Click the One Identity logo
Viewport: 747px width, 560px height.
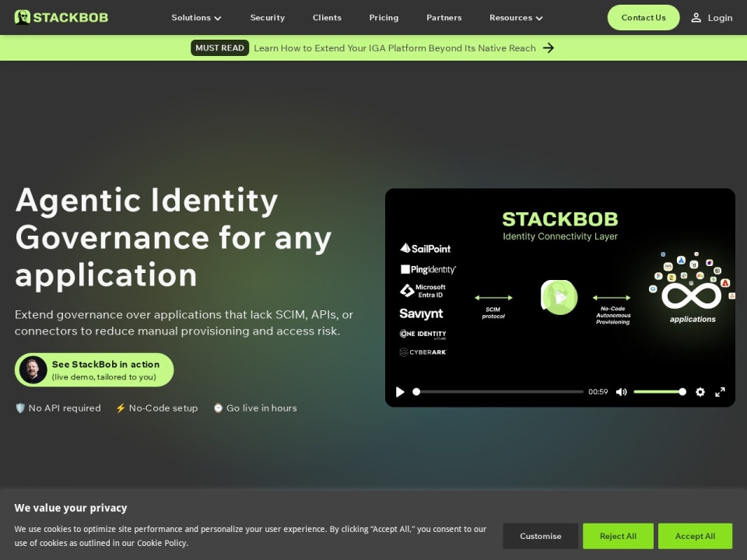click(x=423, y=334)
